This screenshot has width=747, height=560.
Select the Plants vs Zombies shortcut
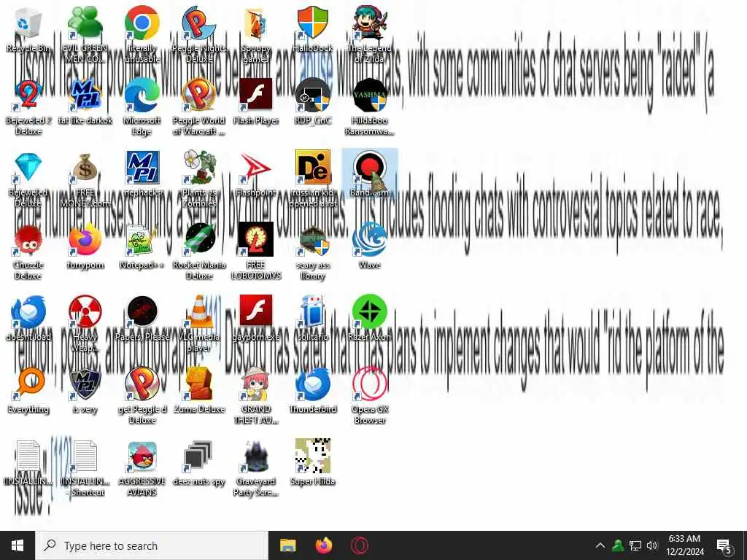click(199, 168)
